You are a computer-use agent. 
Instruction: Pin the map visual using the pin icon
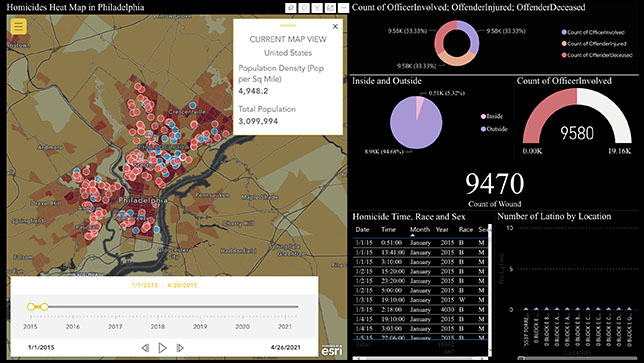(x=291, y=7)
